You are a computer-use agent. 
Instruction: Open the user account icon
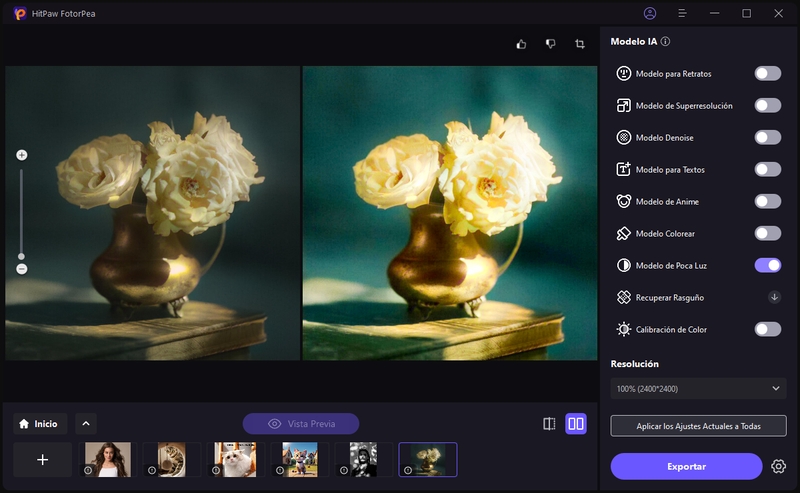coord(650,13)
